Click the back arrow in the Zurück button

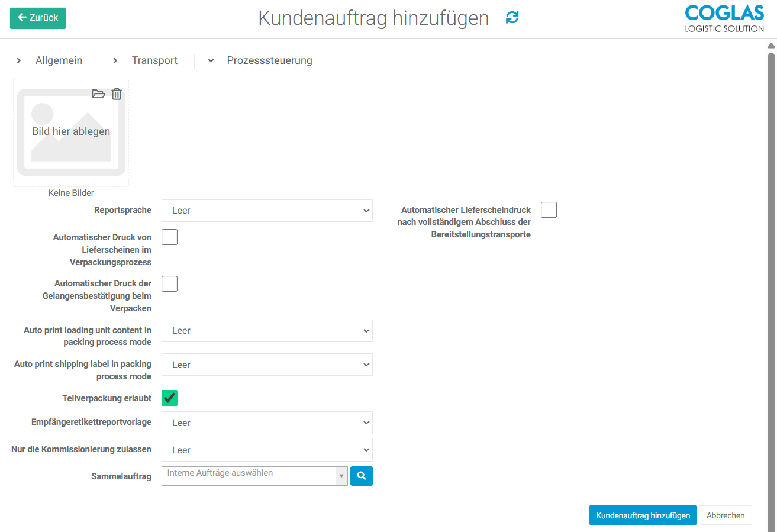coord(22,18)
